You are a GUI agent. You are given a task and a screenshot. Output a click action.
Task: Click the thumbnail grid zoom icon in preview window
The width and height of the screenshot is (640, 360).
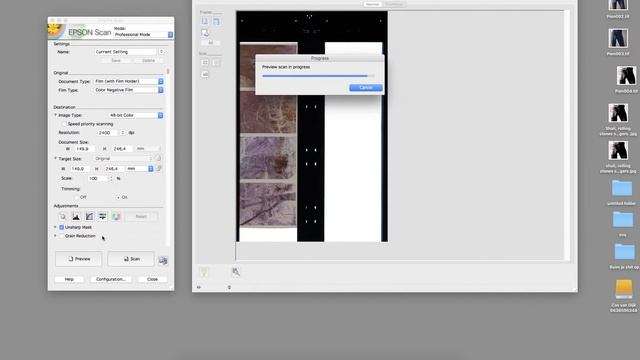click(x=205, y=62)
